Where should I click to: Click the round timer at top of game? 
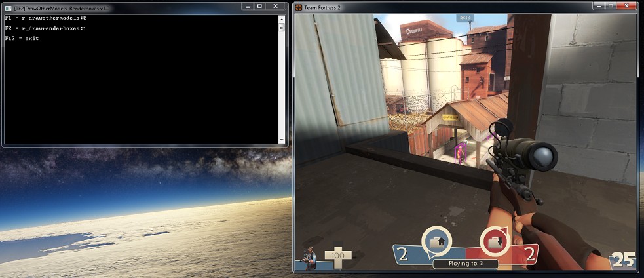pyautogui.click(x=465, y=18)
